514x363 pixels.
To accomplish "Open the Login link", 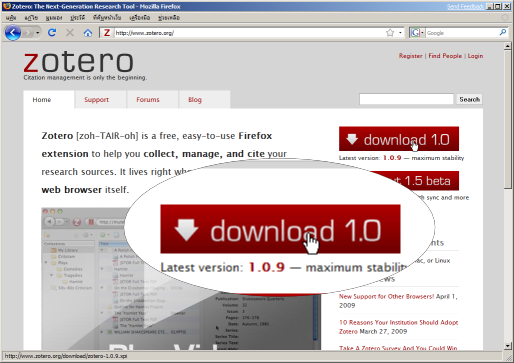I will click(x=475, y=56).
